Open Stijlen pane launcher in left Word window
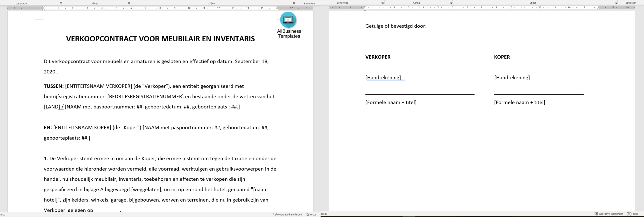The width and height of the screenshot is (644, 217). click(294, 4)
